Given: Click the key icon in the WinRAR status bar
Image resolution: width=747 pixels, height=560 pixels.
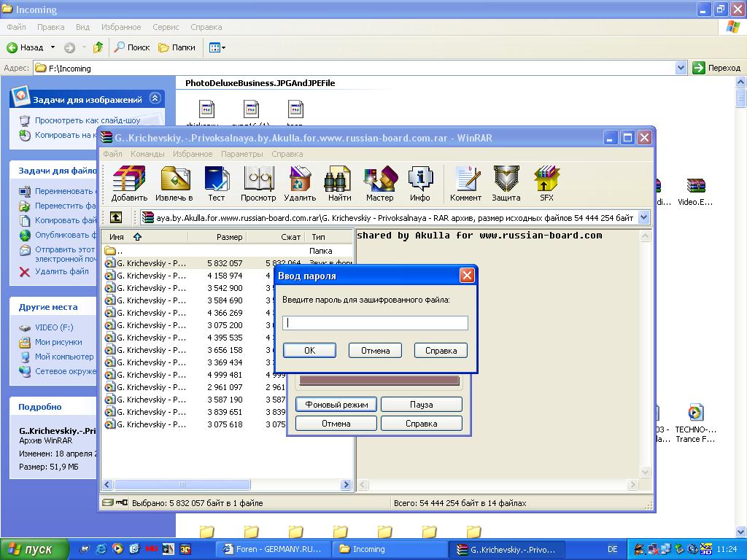Looking at the screenshot, I should coord(122,502).
